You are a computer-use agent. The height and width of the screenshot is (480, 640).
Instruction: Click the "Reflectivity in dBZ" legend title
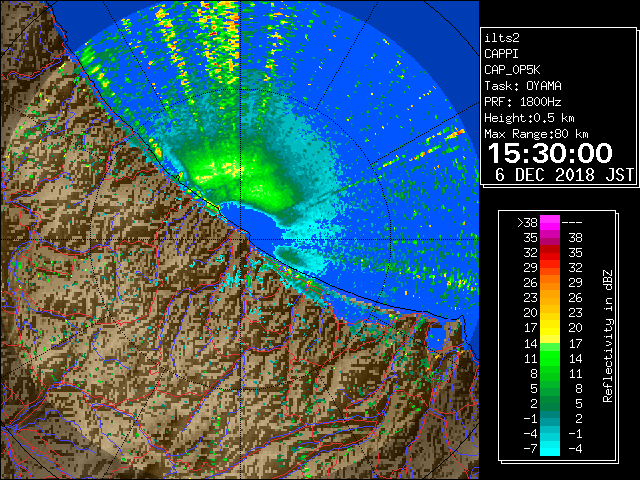pos(608,336)
